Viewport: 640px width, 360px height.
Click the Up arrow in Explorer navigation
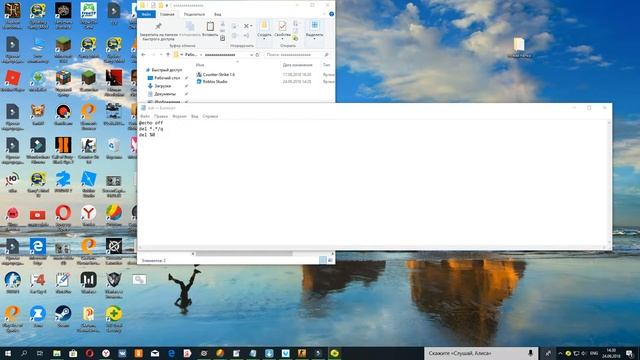[167, 55]
